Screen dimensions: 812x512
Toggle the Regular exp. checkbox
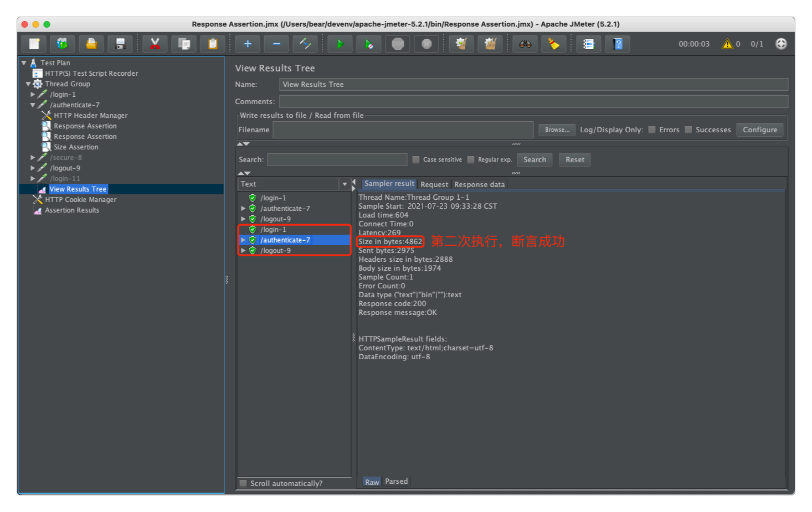point(471,159)
